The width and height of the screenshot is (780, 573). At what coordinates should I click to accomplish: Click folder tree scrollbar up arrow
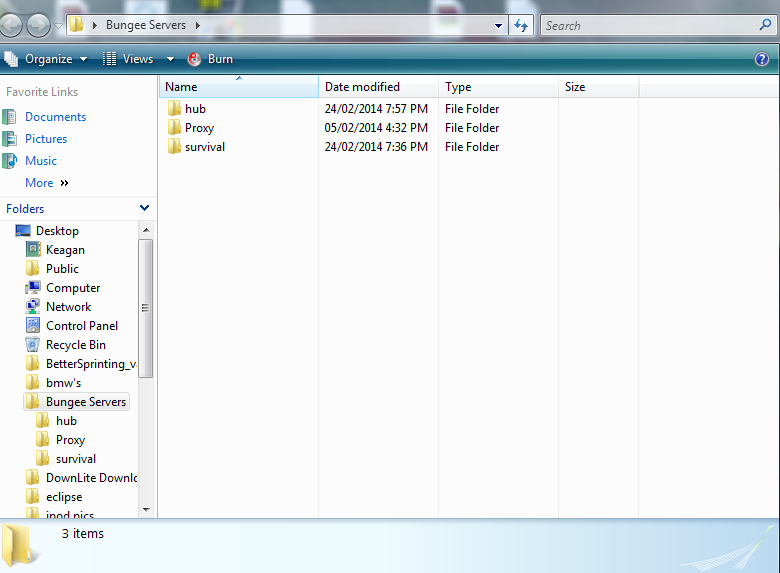click(x=146, y=230)
